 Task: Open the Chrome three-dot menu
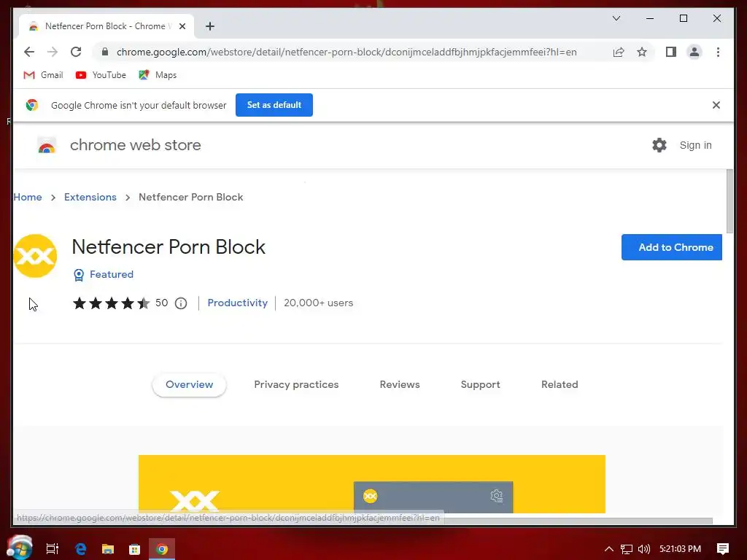[718, 52]
